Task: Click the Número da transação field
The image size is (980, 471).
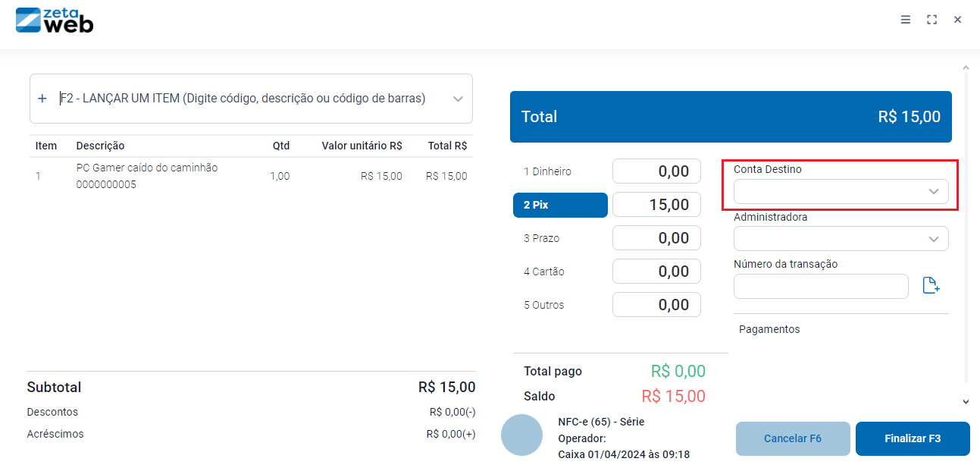Action: 821,287
